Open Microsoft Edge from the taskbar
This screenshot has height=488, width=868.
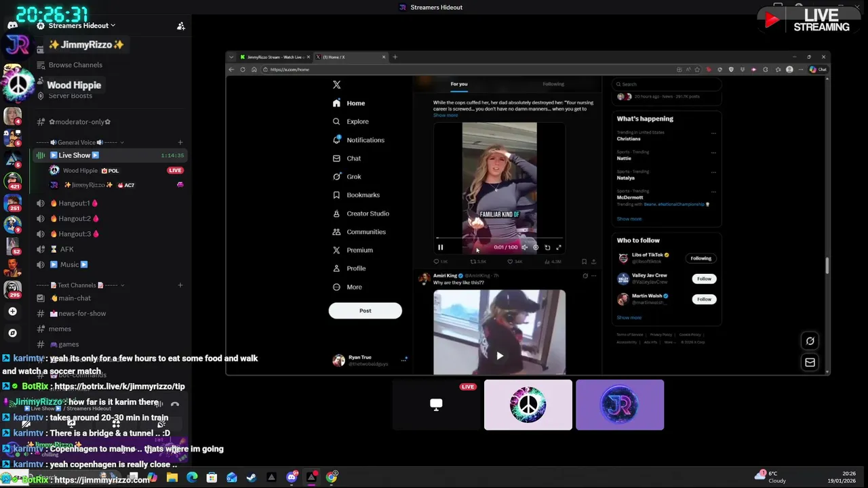[x=192, y=477]
